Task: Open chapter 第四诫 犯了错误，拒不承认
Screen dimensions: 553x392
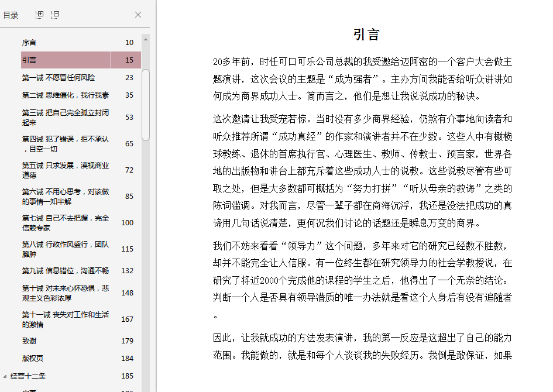Action: 65,144
